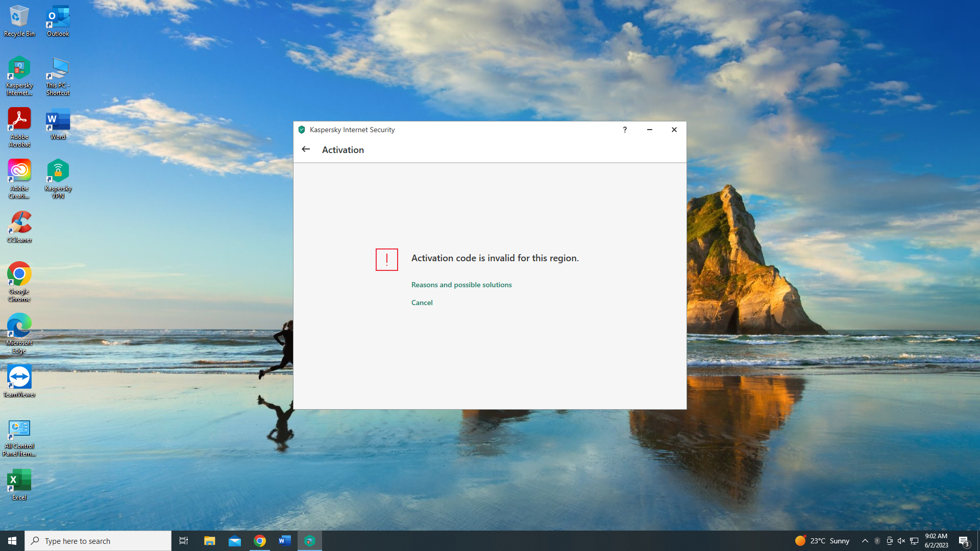980x551 pixels.
Task: Open Adobe Acrobat desktop shortcut
Action: pos(19,127)
